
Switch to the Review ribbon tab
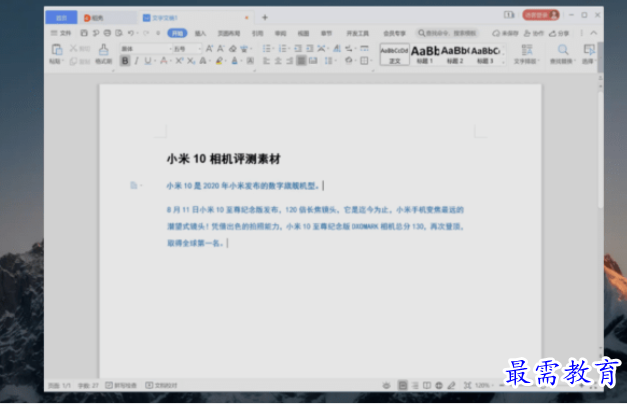[280, 33]
